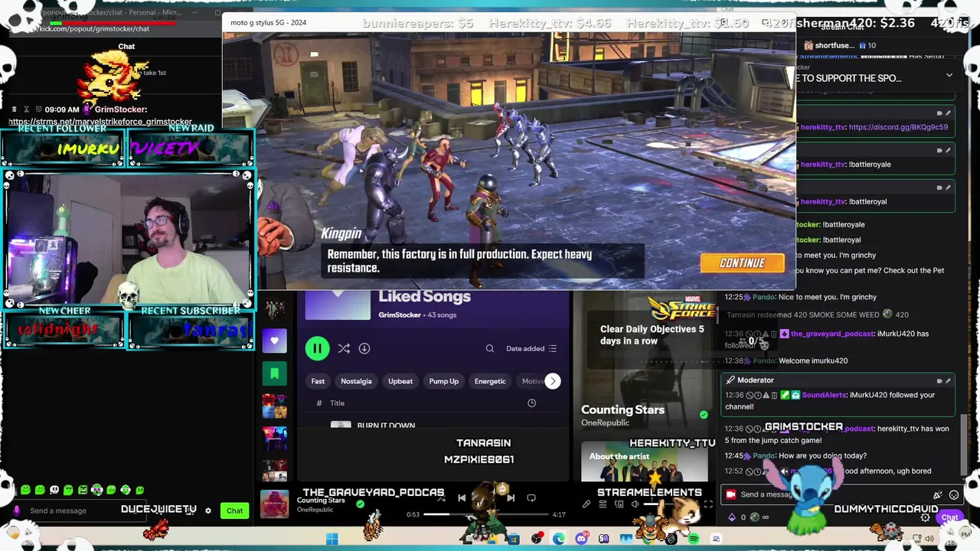
Task: Open the Bits icon below Twitch chat
Action: (x=731, y=517)
